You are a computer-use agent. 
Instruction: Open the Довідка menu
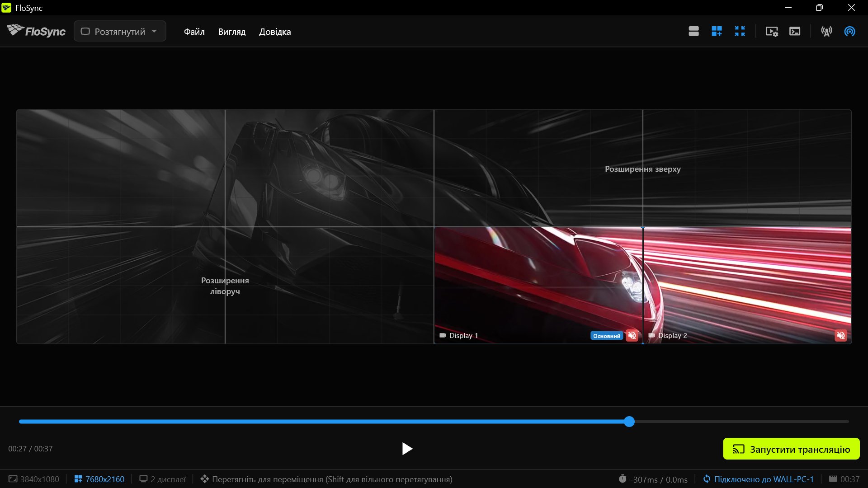pyautogui.click(x=275, y=32)
